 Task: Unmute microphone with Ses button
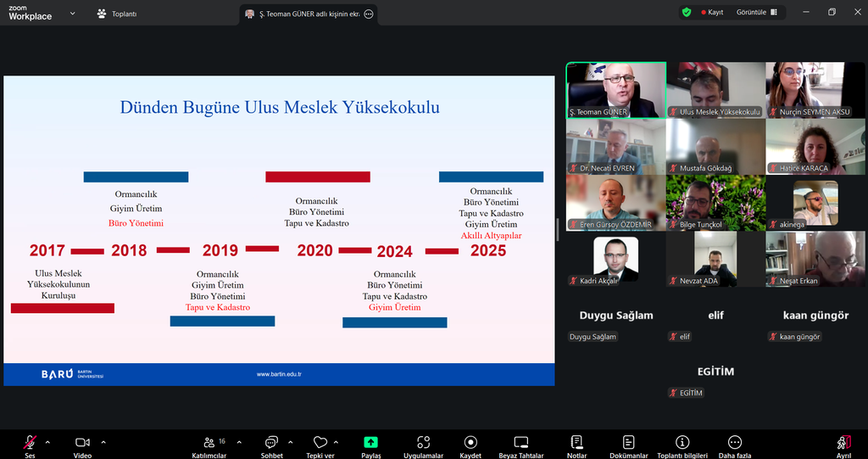coord(30,443)
